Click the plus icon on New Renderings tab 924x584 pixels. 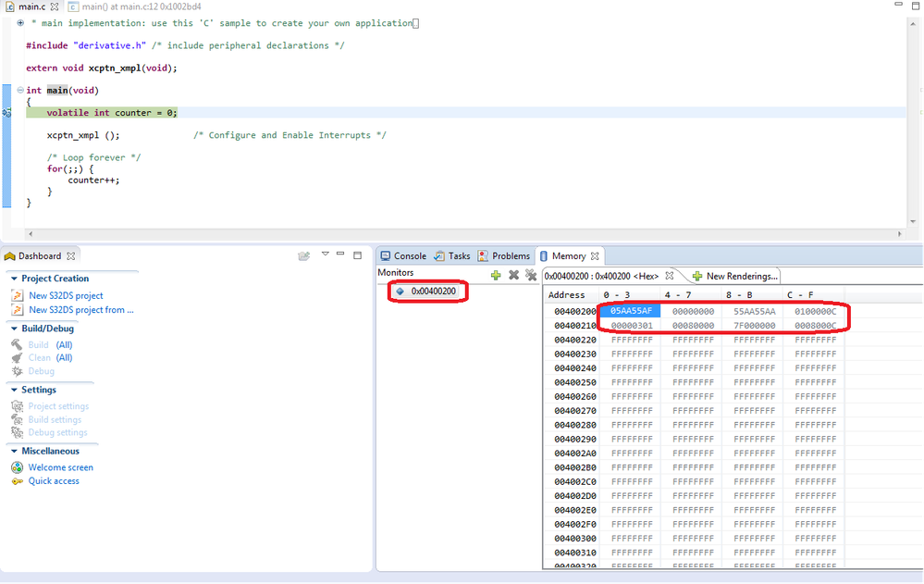click(697, 276)
